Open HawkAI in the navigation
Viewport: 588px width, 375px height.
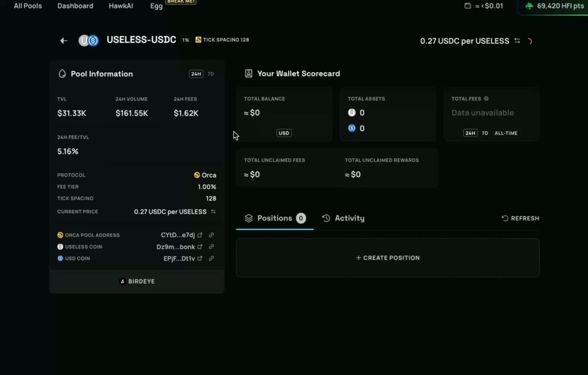(121, 6)
